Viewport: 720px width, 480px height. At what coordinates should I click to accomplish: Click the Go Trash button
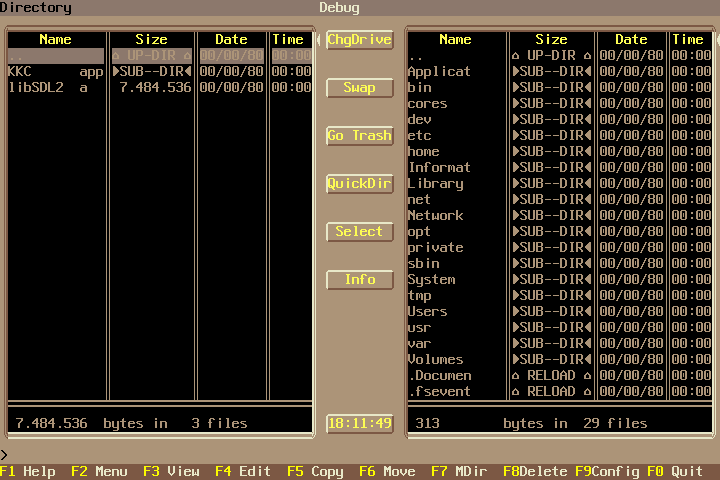tap(359, 136)
